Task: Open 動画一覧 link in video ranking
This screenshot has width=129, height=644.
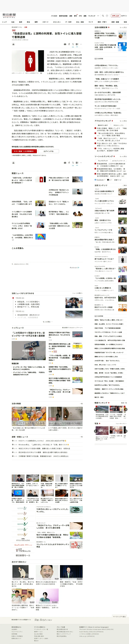Action: click(124, 403)
